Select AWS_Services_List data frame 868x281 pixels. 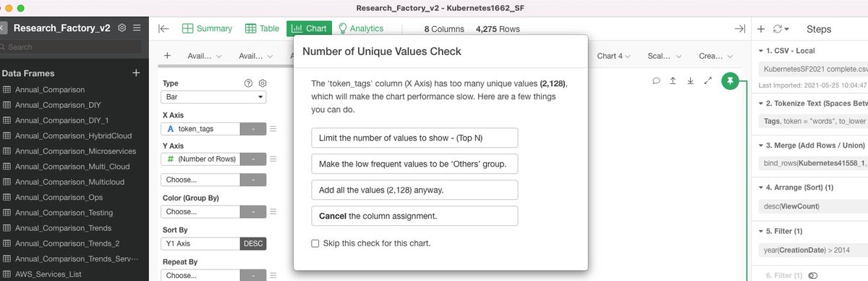coord(48,274)
